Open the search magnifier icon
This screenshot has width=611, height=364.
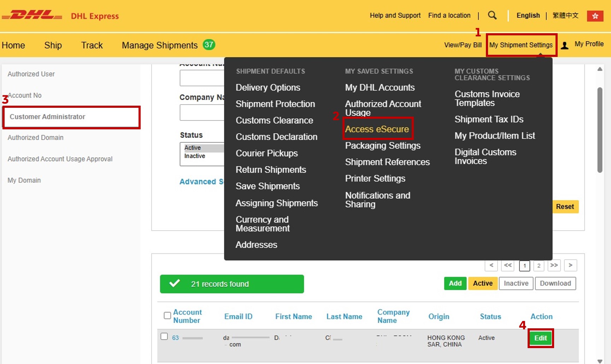[x=492, y=15]
